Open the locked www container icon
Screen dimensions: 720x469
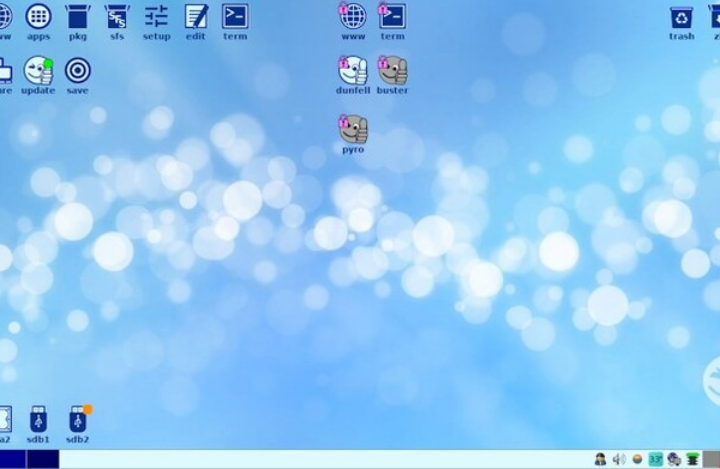coord(352,17)
